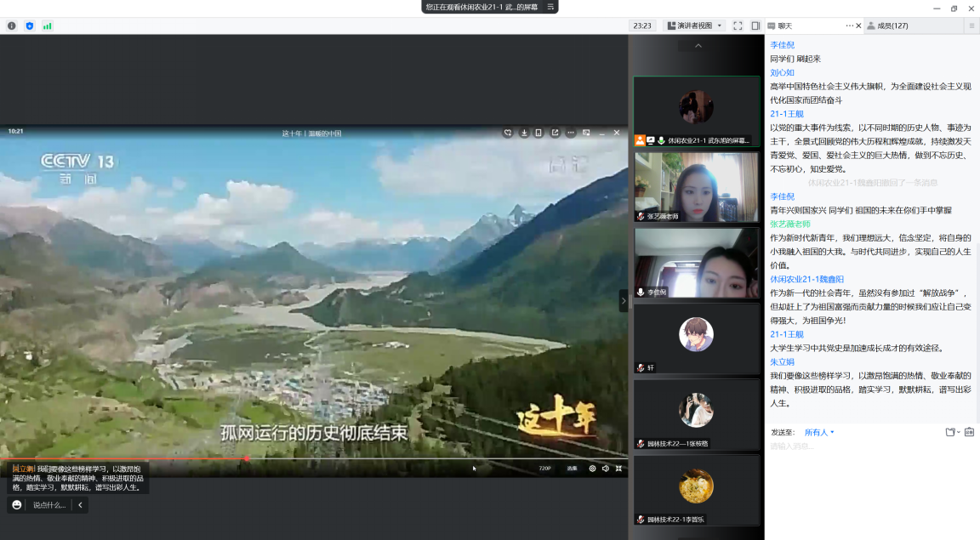Viewport: 980px width, 540px height.
Task: Click the download icon on the video overlay
Action: click(x=524, y=133)
